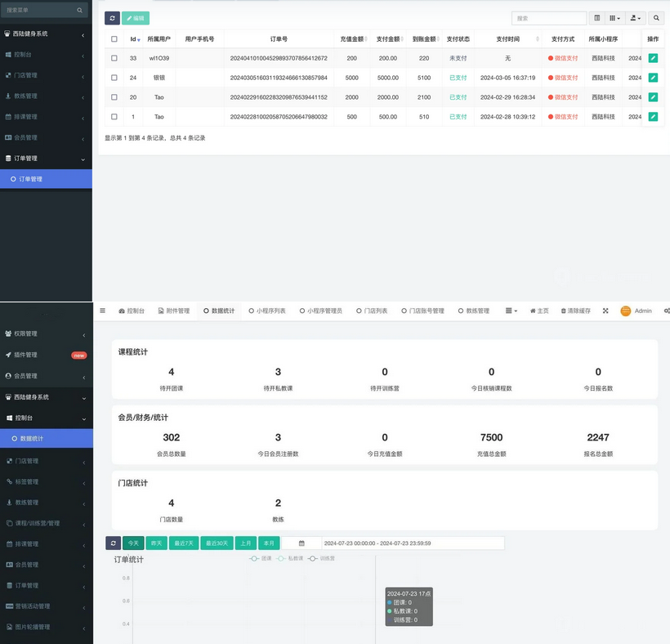The width and height of the screenshot is (670, 644).
Task: Click the fullscreen icon in top navbar
Action: [605, 311]
